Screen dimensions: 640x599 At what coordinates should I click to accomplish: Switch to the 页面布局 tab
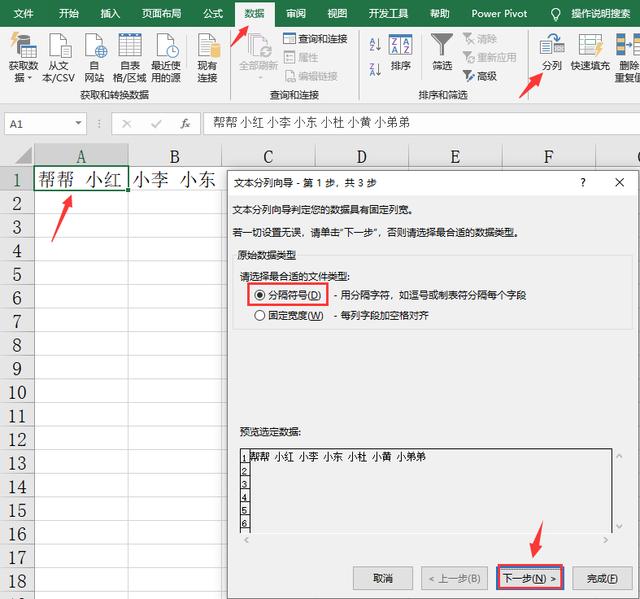tap(162, 14)
